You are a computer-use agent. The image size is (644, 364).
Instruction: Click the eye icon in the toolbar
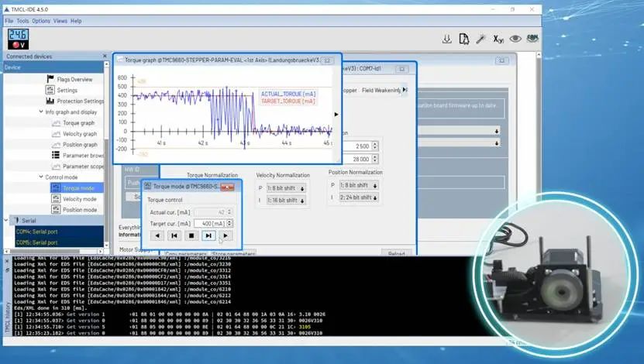pos(515,39)
